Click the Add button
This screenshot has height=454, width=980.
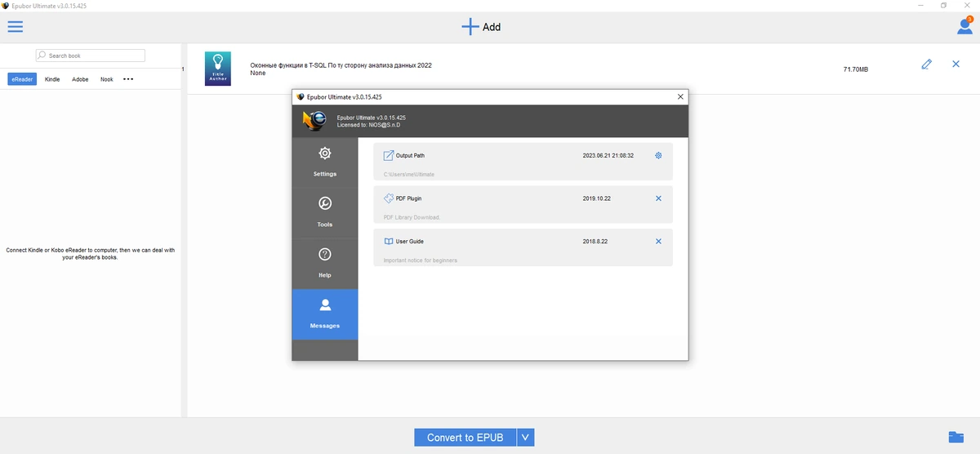481,26
